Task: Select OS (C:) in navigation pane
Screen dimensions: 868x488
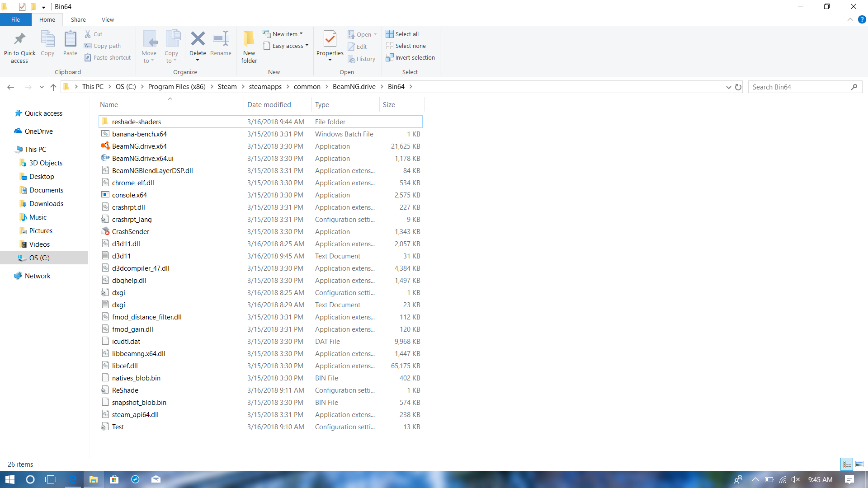Action: [44, 258]
